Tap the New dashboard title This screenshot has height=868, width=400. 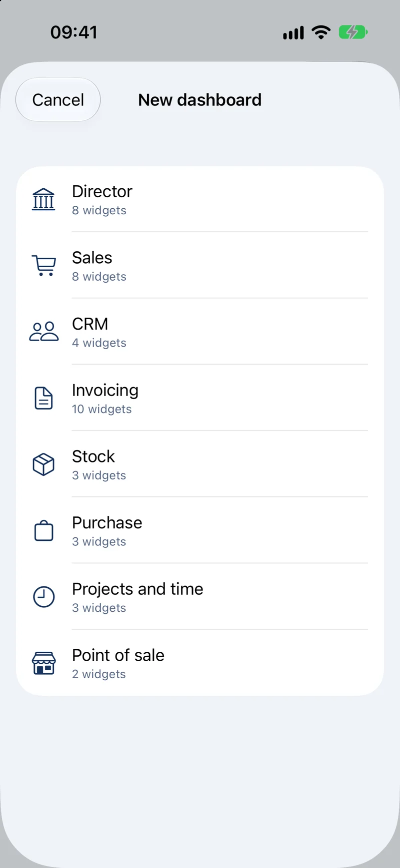[x=200, y=100]
